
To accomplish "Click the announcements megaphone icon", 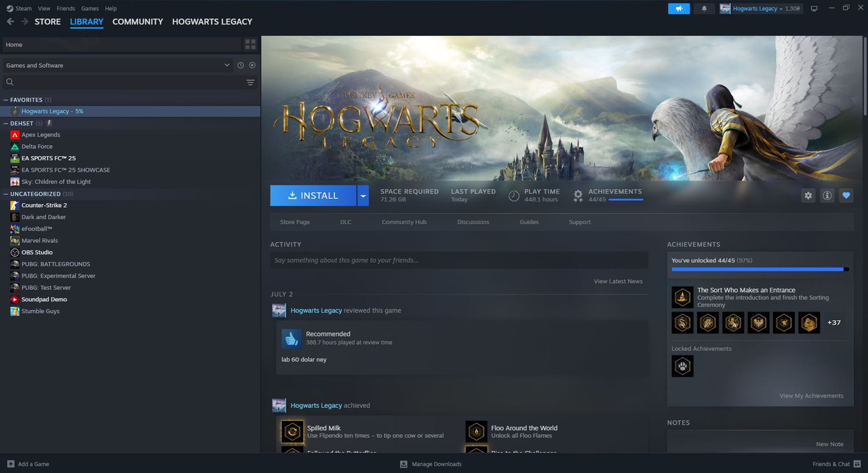I will tap(679, 9).
